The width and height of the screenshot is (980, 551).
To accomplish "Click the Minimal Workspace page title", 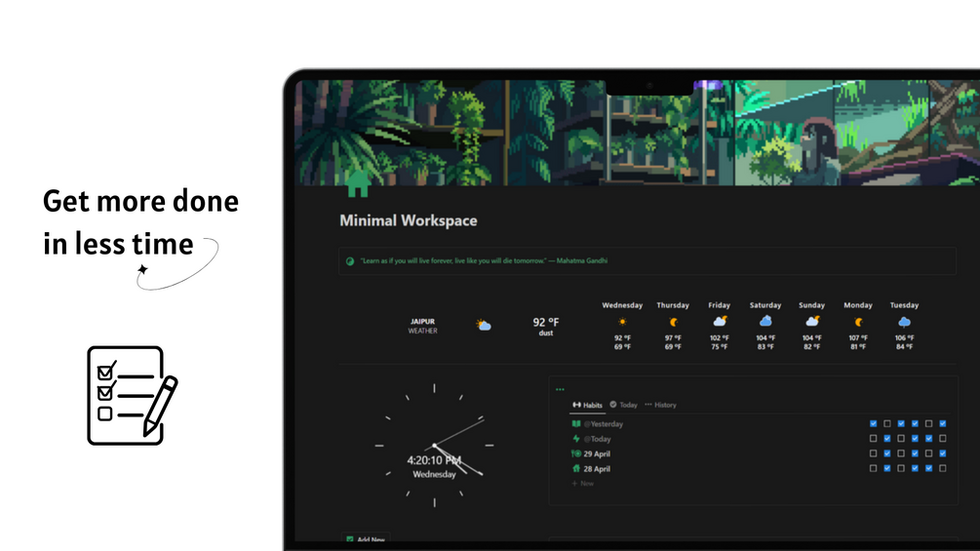I will point(409,220).
